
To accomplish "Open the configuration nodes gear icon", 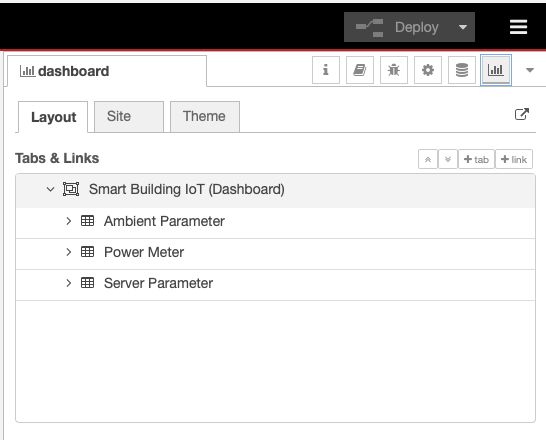I will (x=428, y=70).
